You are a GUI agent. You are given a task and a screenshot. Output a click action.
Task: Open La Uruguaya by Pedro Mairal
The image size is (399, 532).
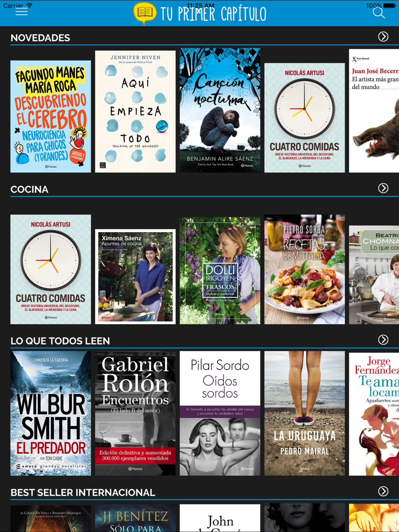pyautogui.click(x=304, y=413)
